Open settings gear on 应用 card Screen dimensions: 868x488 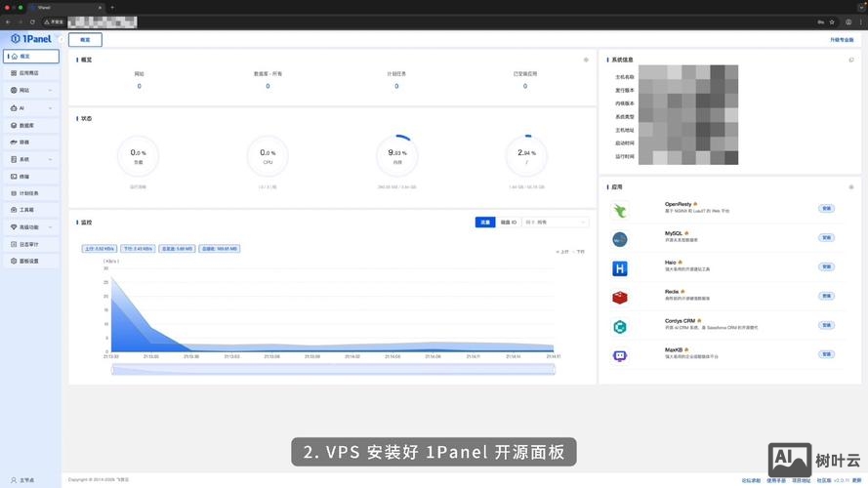tap(851, 187)
